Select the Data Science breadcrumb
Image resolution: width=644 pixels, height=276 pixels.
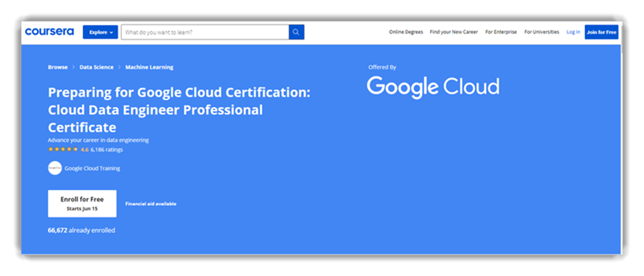click(x=96, y=67)
